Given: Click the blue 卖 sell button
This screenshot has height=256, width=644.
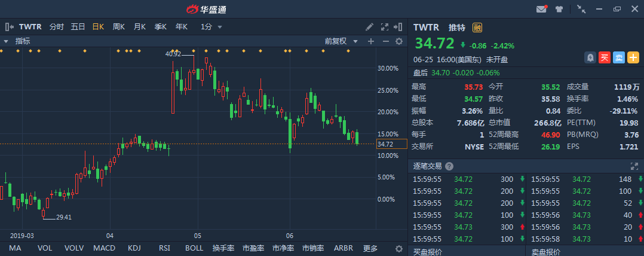Looking at the screenshot, I should (x=619, y=57).
